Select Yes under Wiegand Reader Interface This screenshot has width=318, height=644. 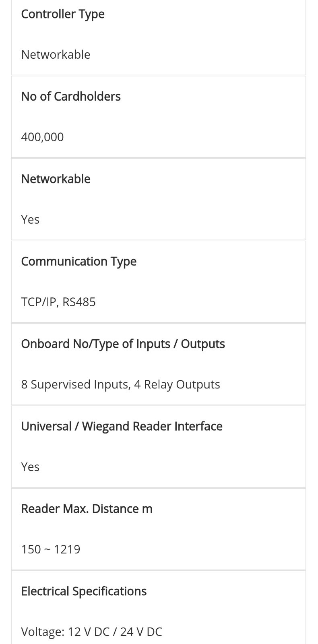coord(30,467)
